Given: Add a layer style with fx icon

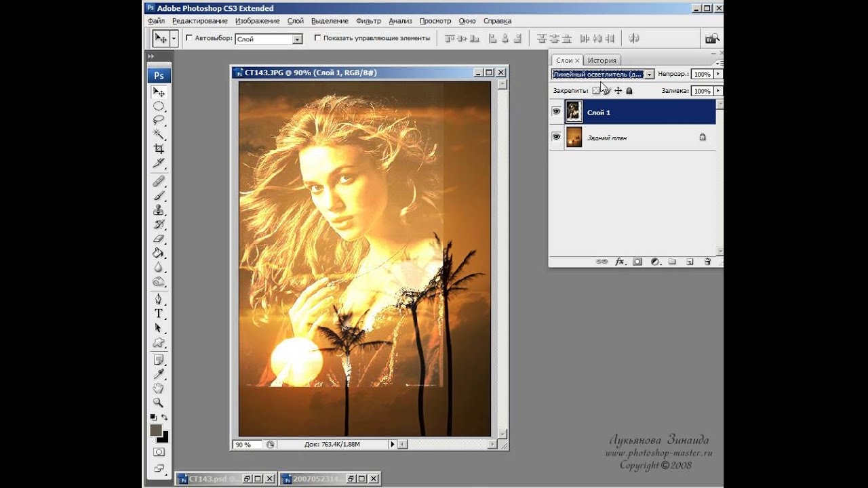Looking at the screenshot, I should (619, 261).
